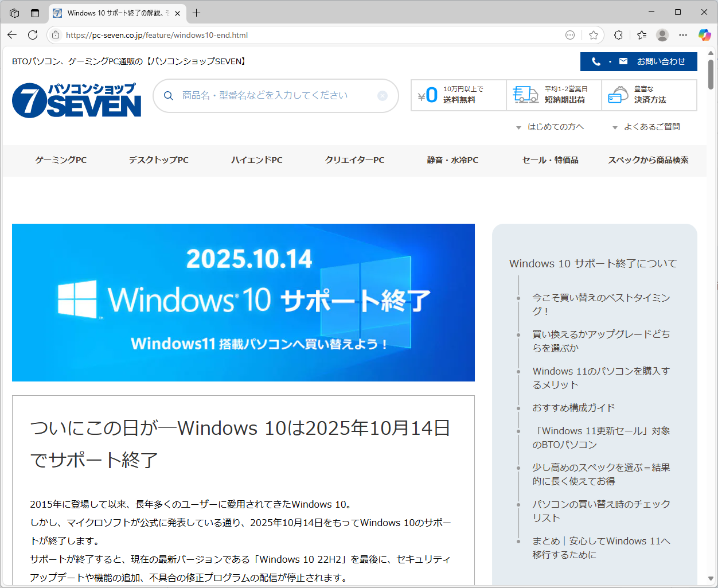The image size is (718, 588).
Task: Launch Copilot sidebar icon
Action: 704,35
